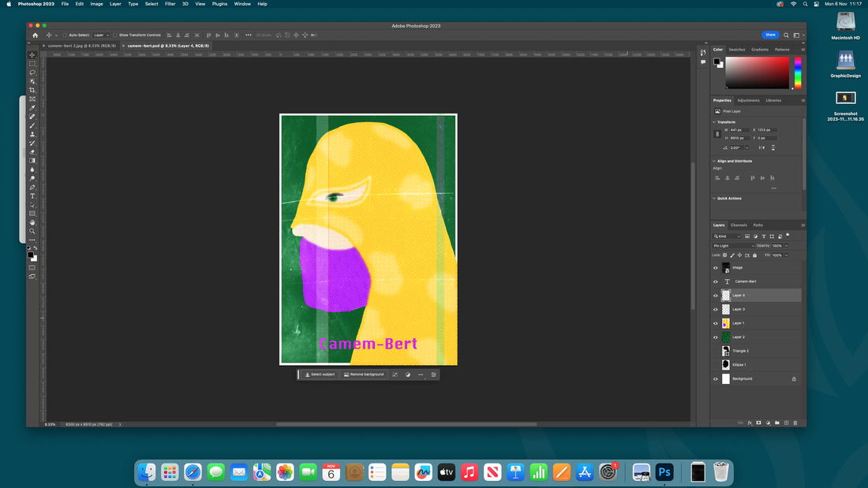Open the Filter menu
The width and height of the screenshot is (868, 488).
click(x=170, y=4)
